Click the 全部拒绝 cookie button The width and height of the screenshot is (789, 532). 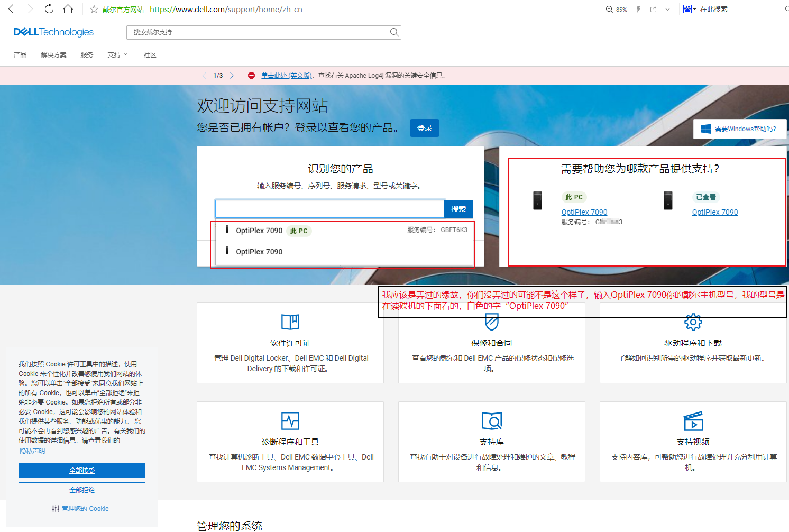point(82,490)
